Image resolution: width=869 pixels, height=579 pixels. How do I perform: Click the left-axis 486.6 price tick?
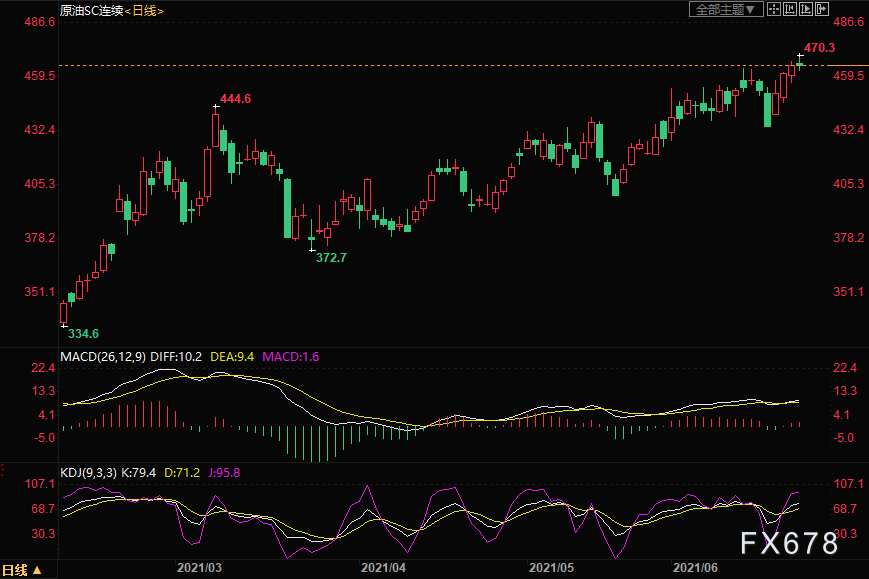(x=39, y=22)
